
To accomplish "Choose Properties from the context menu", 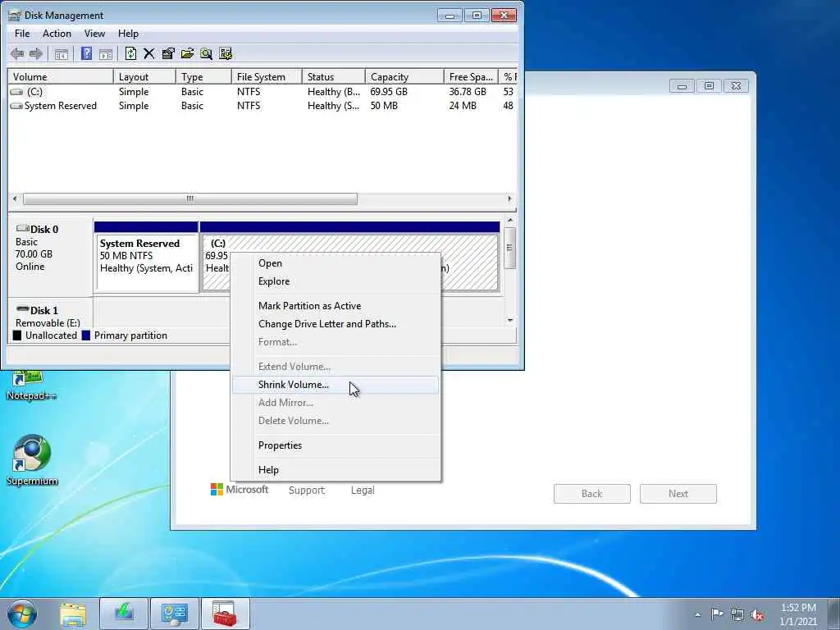I will pyautogui.click(x=336, y=445).
